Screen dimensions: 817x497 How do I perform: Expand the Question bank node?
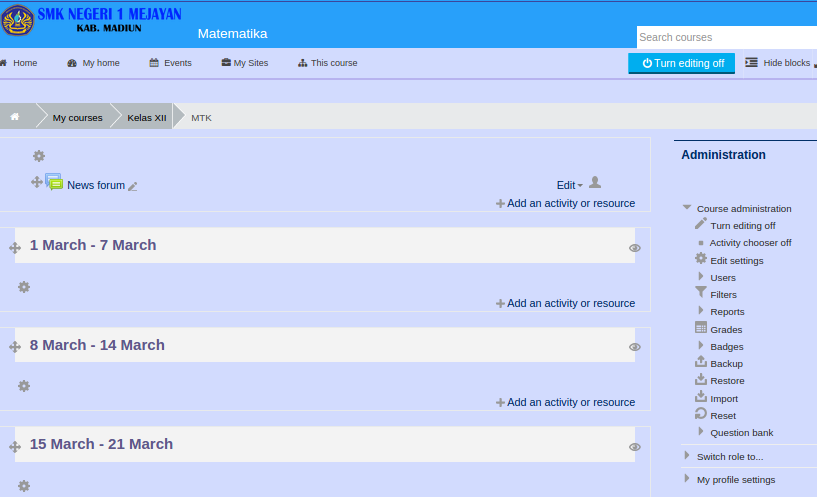(x=701, y=431)
